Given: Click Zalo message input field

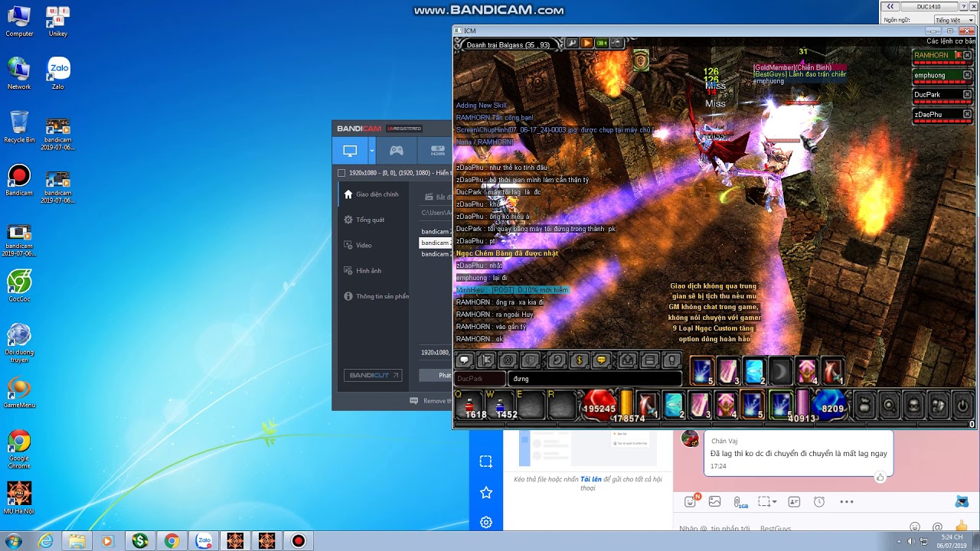Looking at the screenshot, I should coord(789,528).
